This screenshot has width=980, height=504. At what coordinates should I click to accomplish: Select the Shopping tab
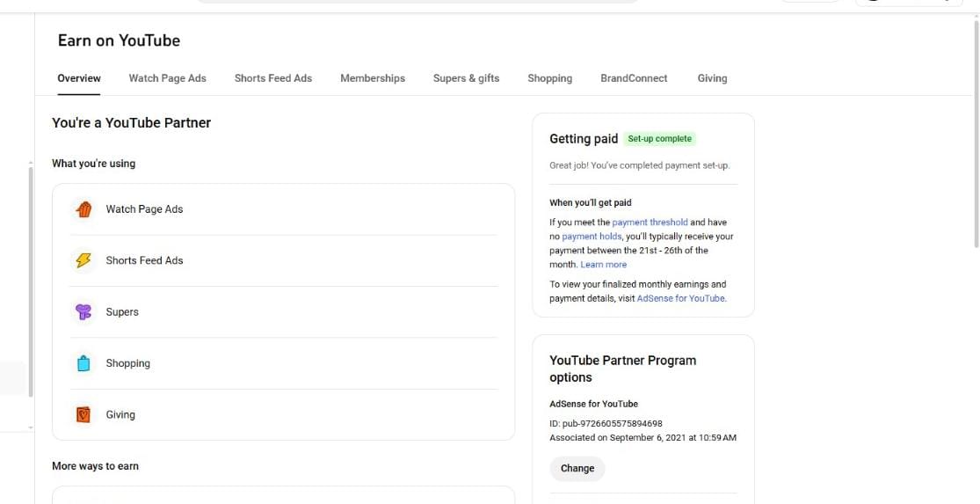point(549,78)
